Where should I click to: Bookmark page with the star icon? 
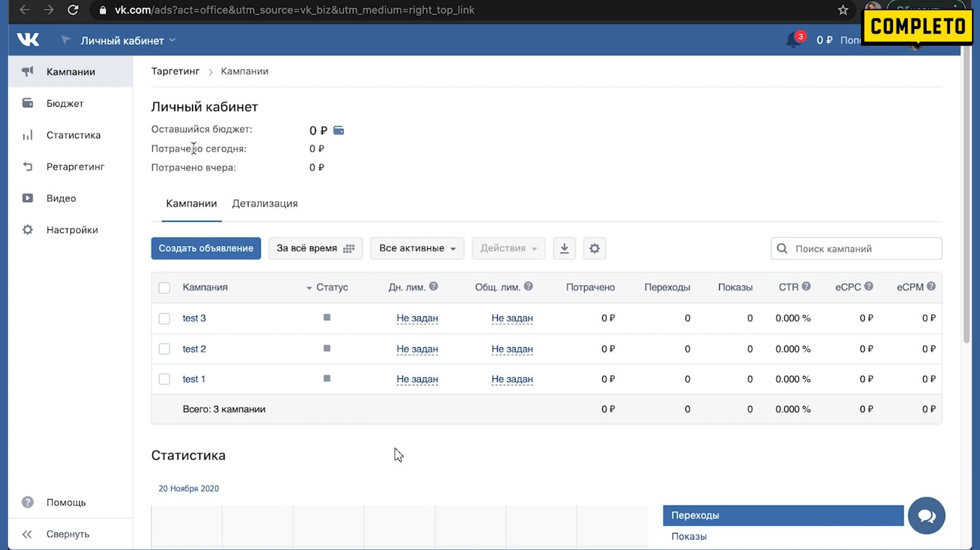pos(843,10)
